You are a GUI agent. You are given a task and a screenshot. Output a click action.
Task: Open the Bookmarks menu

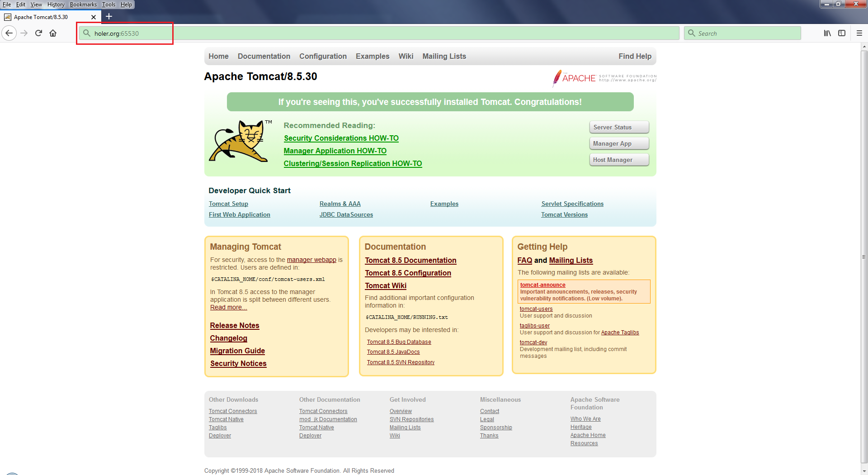[x=83, y=5]
